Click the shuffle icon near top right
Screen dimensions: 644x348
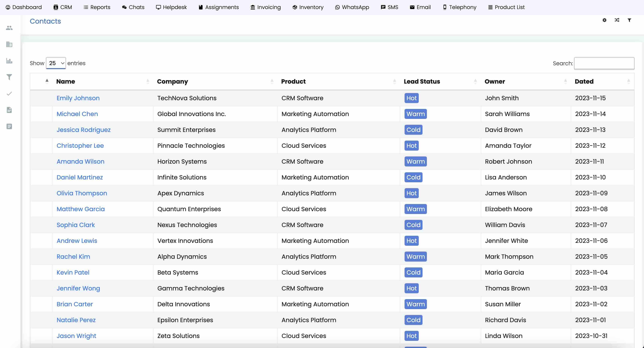617,20
